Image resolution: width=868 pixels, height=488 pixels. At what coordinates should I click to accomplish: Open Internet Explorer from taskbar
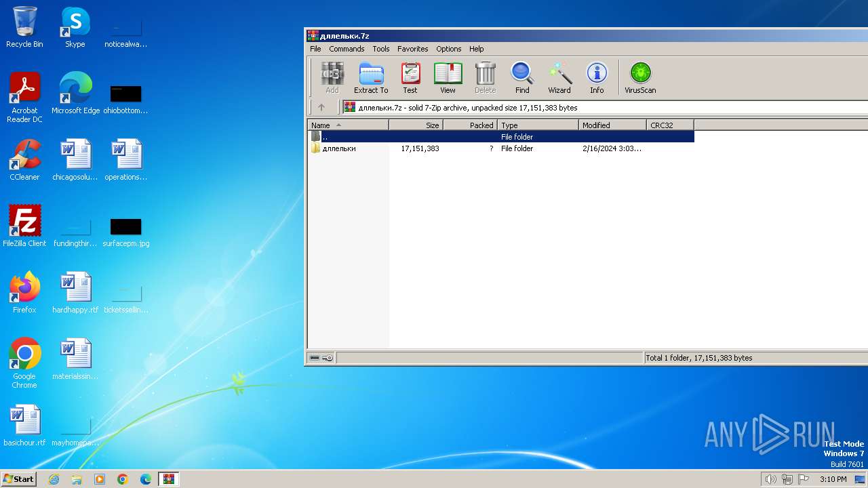[x=54, y=479]
